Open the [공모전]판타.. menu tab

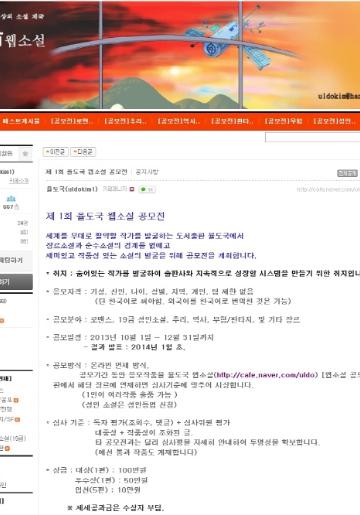point(232,121)
